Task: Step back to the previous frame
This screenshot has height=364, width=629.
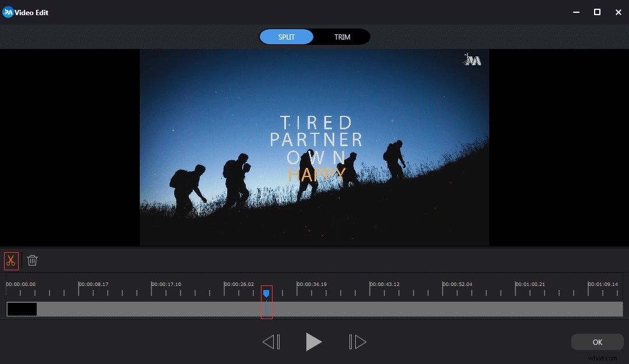Action: [x=271, y=342]
